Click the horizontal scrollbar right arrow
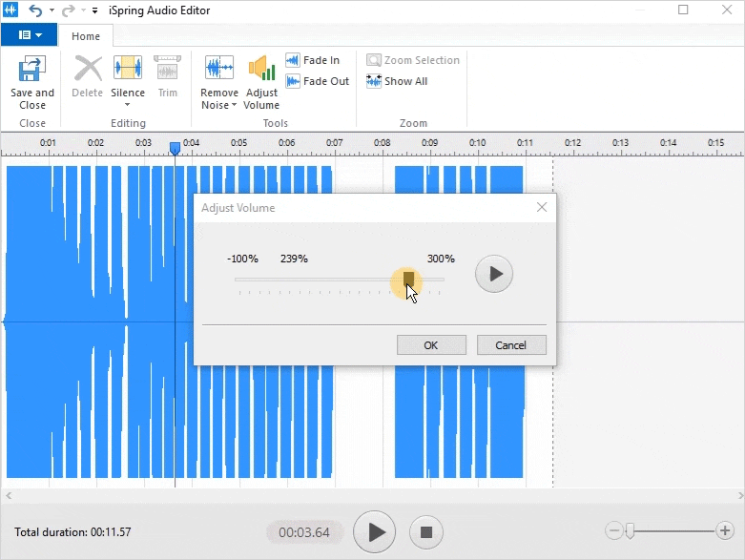Viewport: 745px width, 560px height. tap(740, 495)
